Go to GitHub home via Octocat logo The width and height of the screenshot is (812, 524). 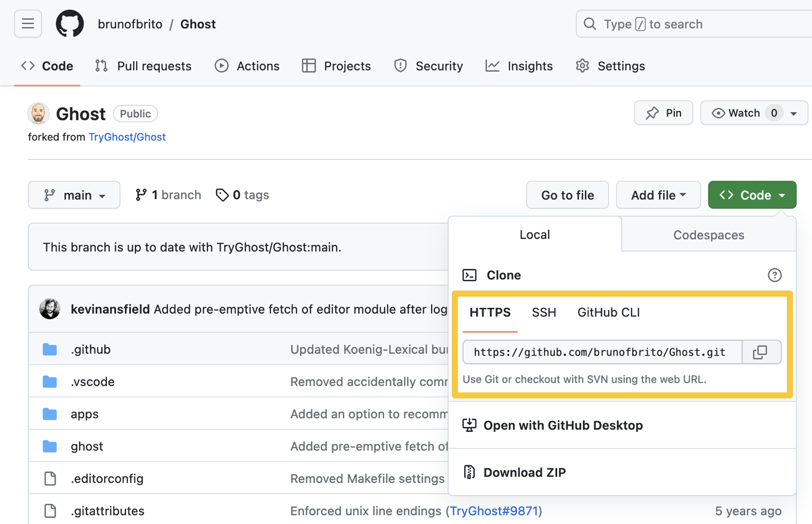70,24
